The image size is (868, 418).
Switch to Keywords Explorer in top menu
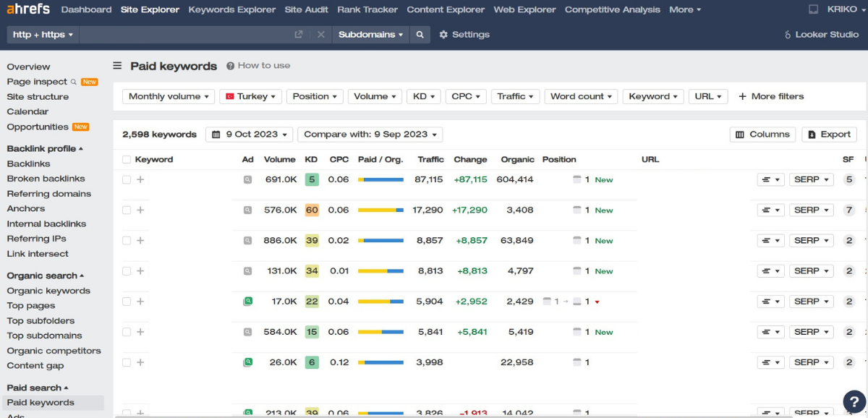coord(231,9)
